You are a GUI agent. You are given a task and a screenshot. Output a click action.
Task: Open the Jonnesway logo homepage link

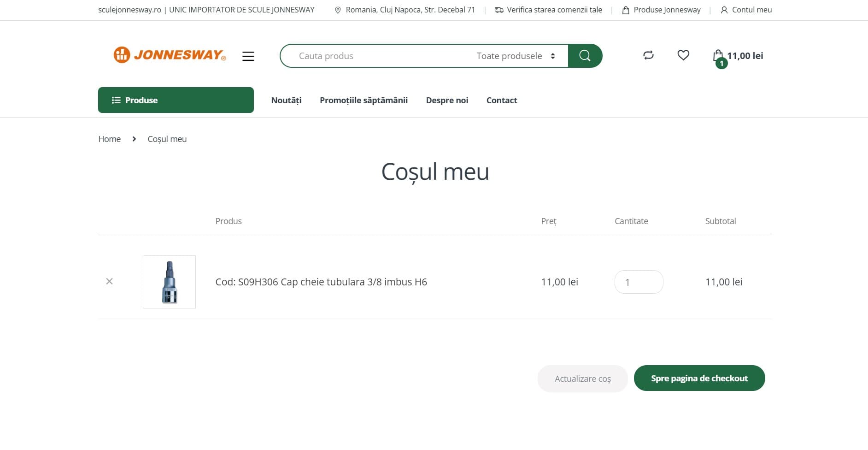click(x=170, y=55)
